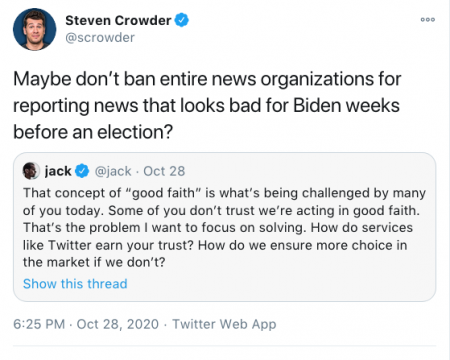This screenshot has height=360, width=450.
Task: Click the quoted text 'How do services like Twitter'
Action: pos(218,236)
